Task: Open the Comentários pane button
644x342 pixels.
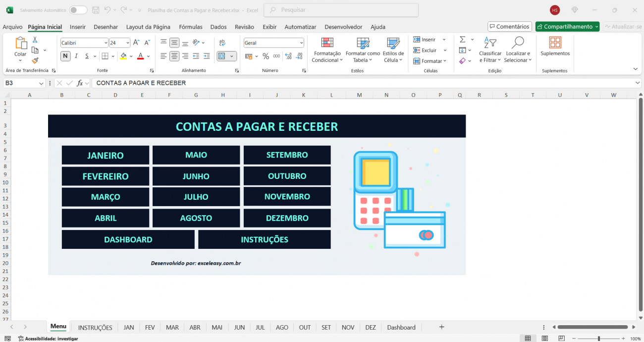Action: click(x=510, y=27)
